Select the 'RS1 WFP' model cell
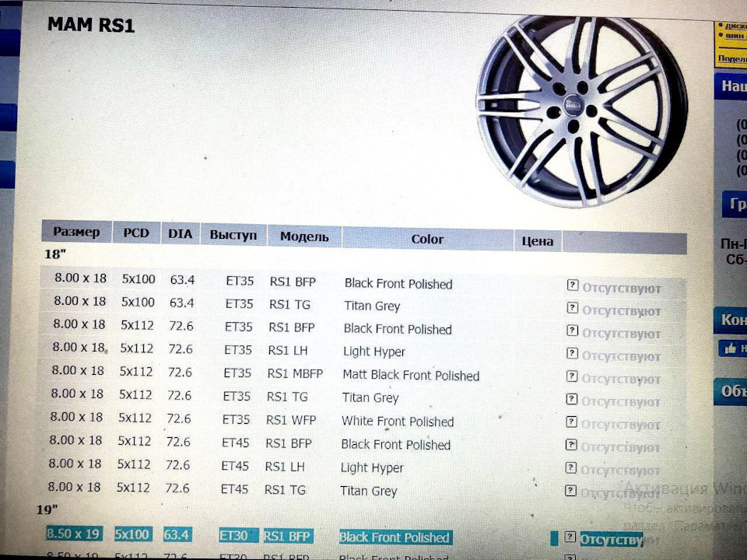The height and width of the screenshot is (560, 747). [x=291, y=420]
